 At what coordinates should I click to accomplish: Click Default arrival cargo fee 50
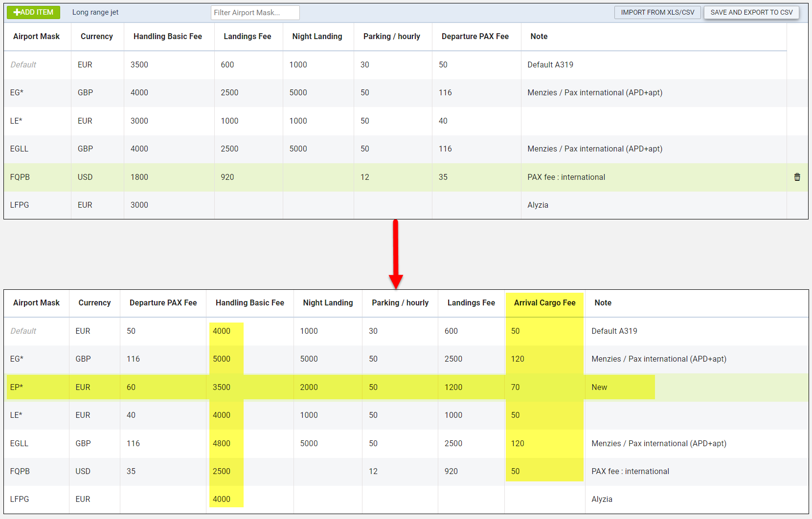[x=516, y=331]
